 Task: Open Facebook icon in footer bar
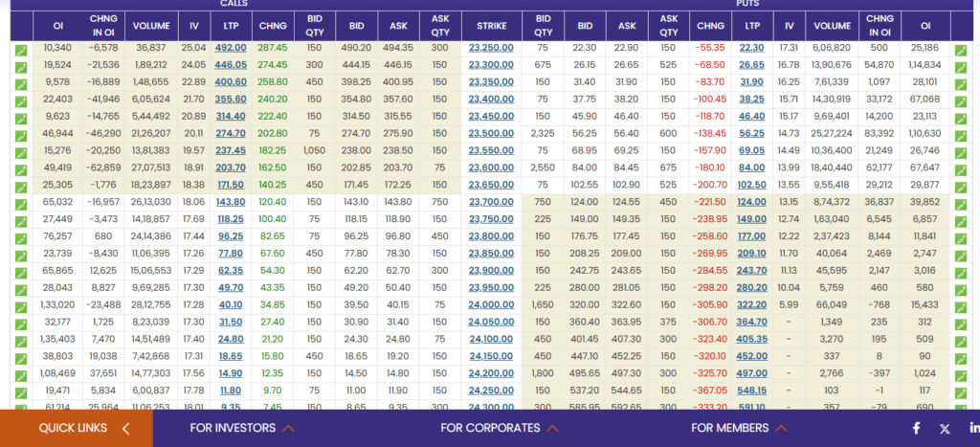pyautogui.click(x=916, y=428)
